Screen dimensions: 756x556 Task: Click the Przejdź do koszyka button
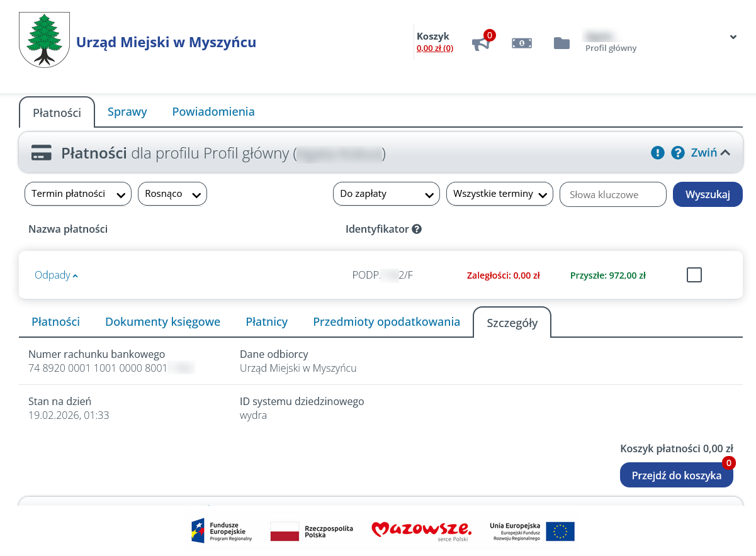click(x=676, y=475)
